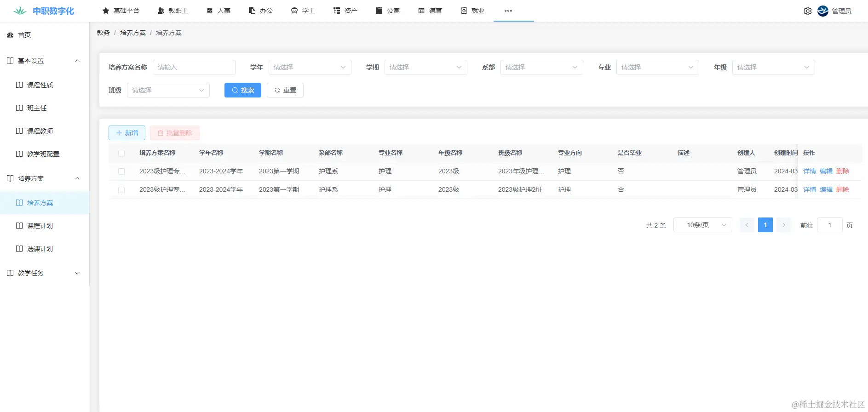Open the 10条/页 page size dropdown

703,225
